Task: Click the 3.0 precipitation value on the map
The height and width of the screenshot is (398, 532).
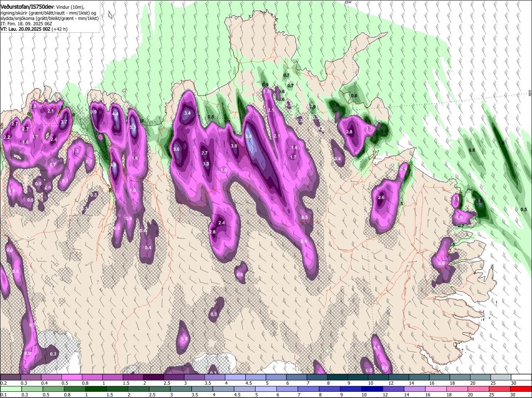Action: coord(234,146)
